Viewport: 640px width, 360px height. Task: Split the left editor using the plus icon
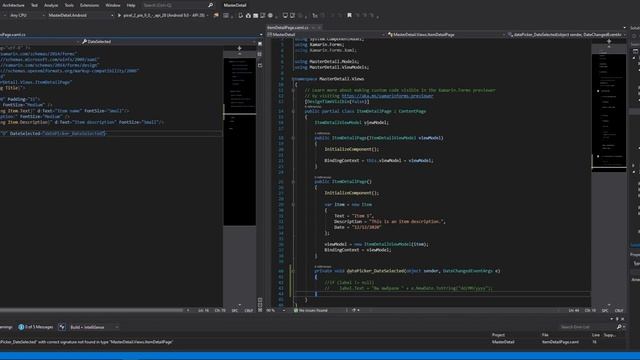(x=240, y=48)
